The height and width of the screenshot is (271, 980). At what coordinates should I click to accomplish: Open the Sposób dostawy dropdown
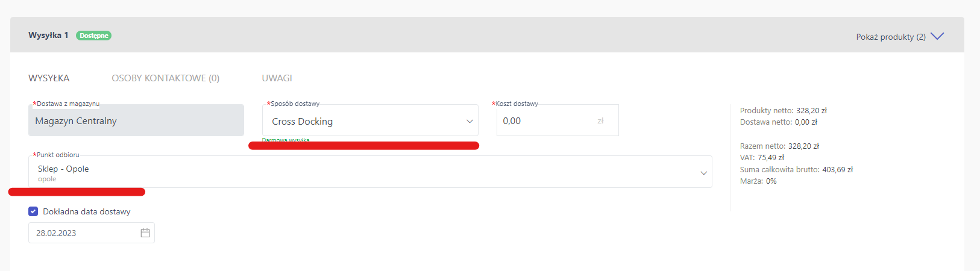coord(370,120)
